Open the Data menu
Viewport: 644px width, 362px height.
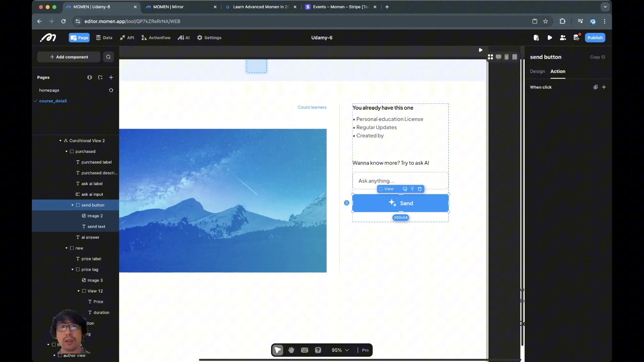(x=104, y=38)
